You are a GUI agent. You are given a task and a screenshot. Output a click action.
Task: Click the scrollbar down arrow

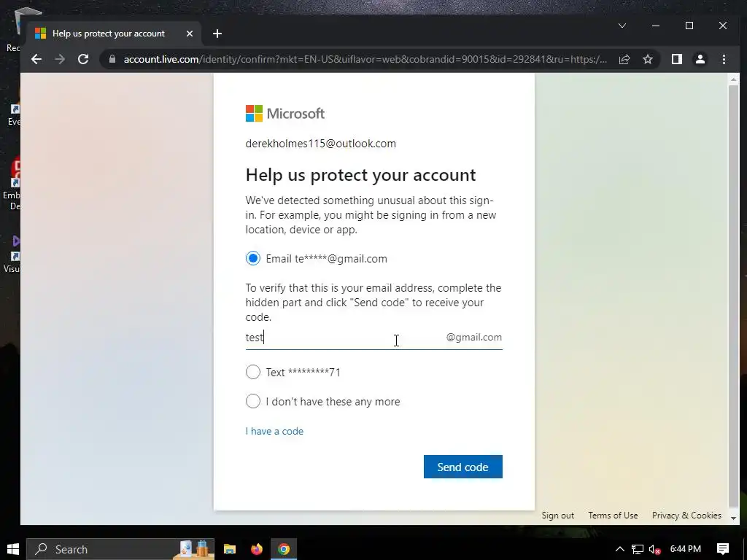tap(734, 518)
